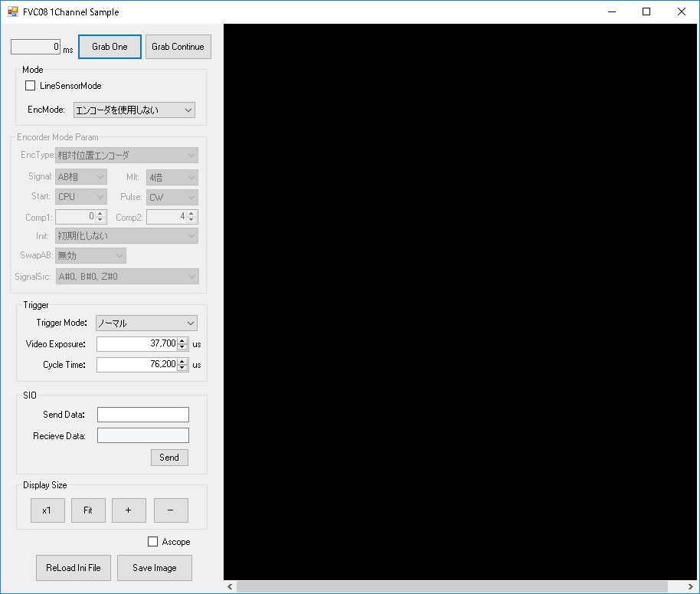Expand the Trigger Mode combo box
This screenshot has height=594, width=700.
point(146,323)
